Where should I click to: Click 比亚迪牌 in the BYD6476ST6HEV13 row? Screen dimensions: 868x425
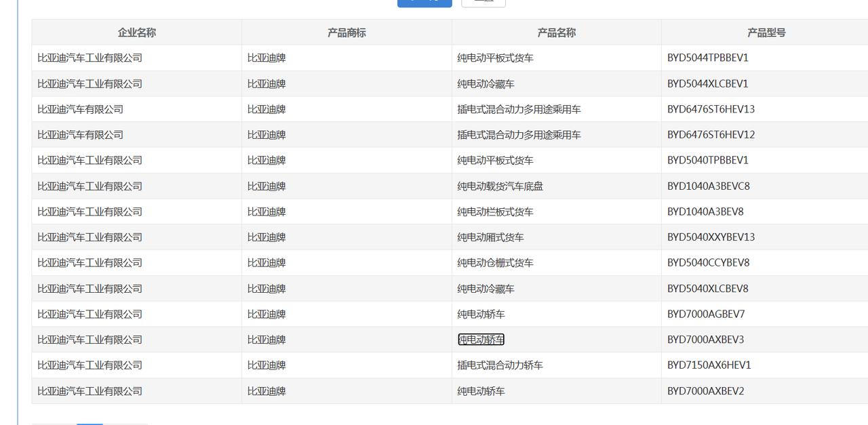[x=267, y=109]
